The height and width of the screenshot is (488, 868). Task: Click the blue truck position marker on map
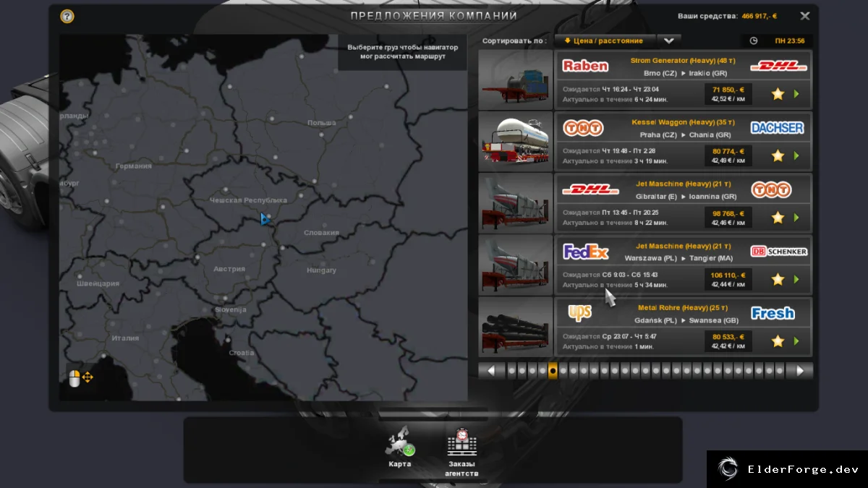[265, 218]
